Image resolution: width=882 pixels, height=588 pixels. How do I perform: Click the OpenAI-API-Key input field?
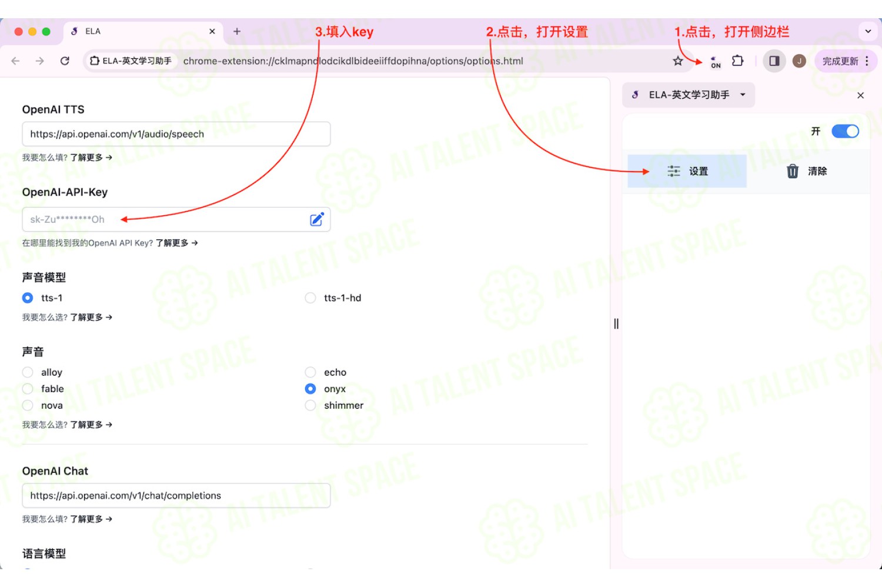tap(176, 219)
